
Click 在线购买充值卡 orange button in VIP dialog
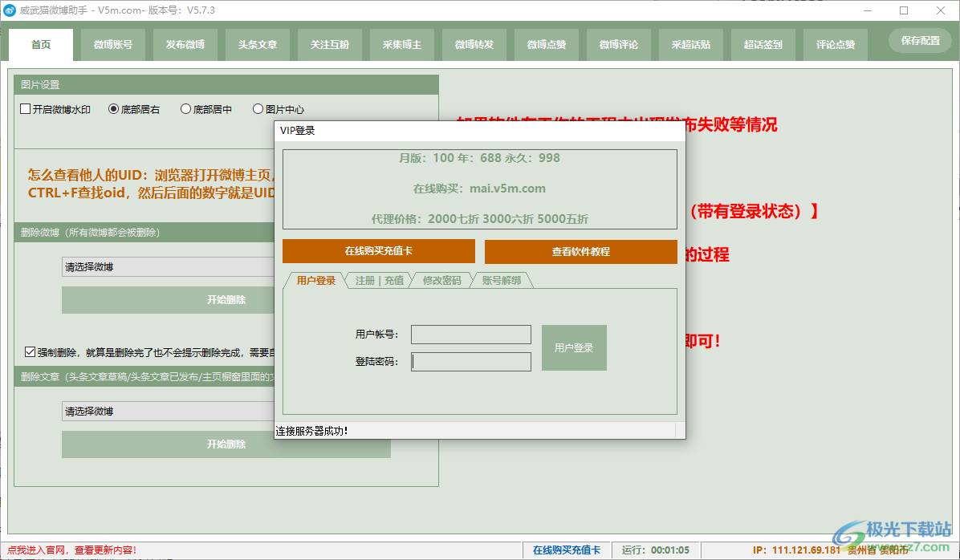coord(378,251)
